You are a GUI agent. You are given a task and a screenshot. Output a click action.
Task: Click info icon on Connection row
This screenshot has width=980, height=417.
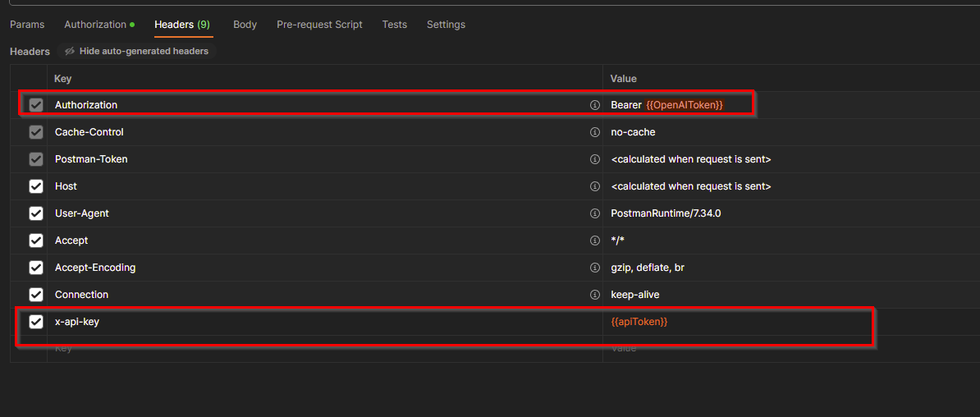tap(594, 295)
